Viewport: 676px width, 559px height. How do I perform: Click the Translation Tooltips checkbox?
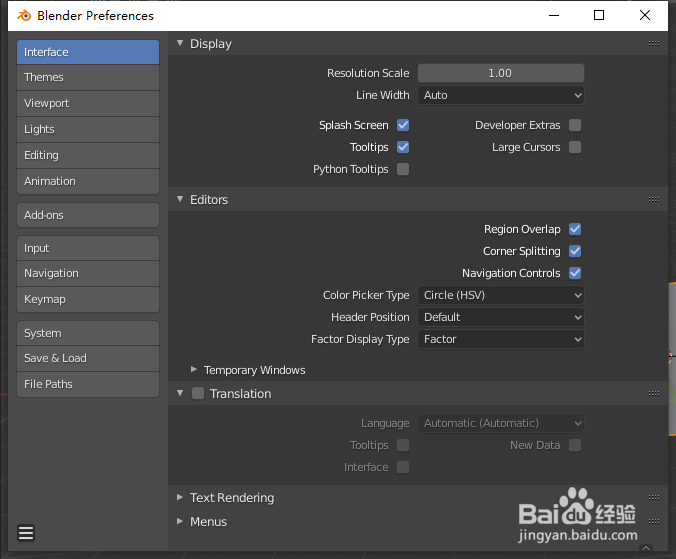coord(403,445)
